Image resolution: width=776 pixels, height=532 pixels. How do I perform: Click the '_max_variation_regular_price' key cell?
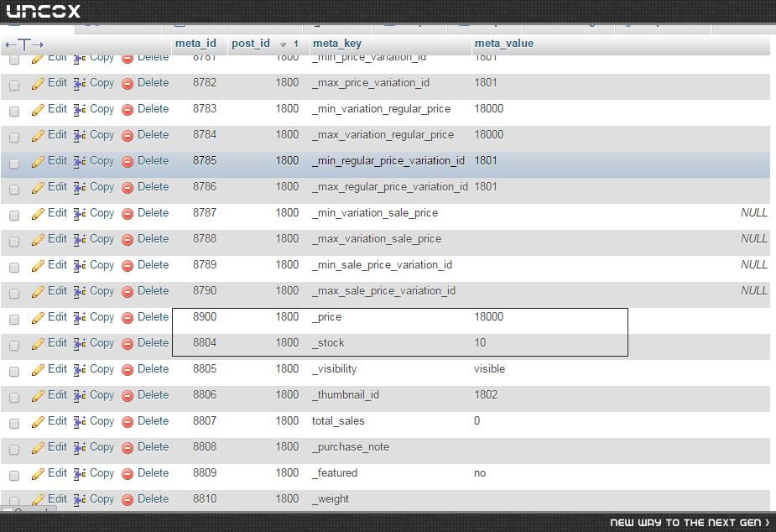tap(383, 134)
